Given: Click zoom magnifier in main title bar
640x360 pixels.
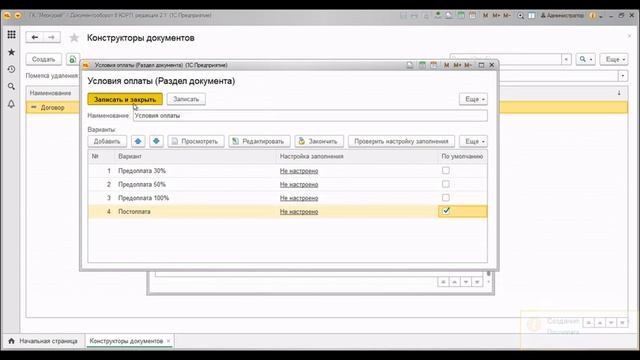Looking at the screenshot, I should (520, 16).
